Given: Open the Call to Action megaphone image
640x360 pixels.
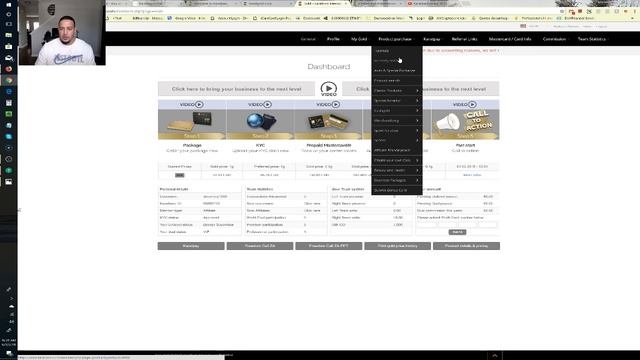Looking at the screenshot, I should point(465,124).
